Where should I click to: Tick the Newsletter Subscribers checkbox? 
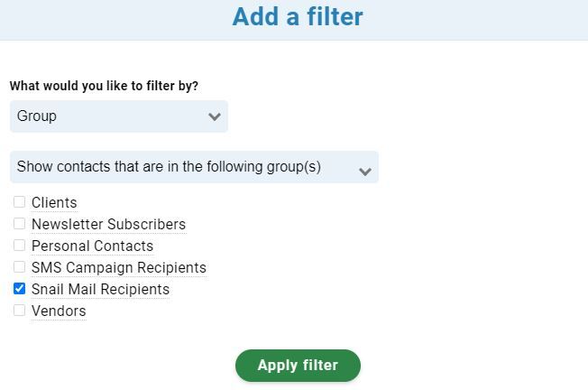(19, 224)
